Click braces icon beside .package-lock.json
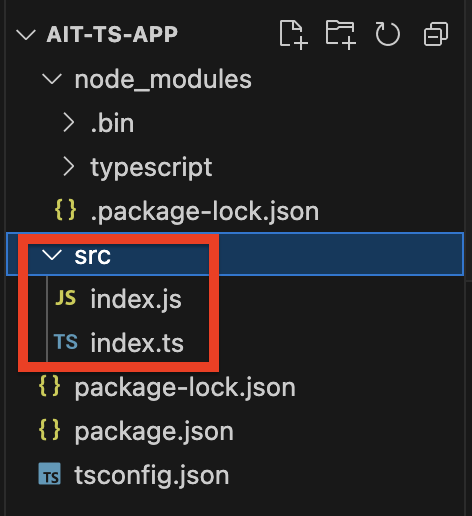Image resolution: width=472 pixels, height=516 pixels. [65, 210]
